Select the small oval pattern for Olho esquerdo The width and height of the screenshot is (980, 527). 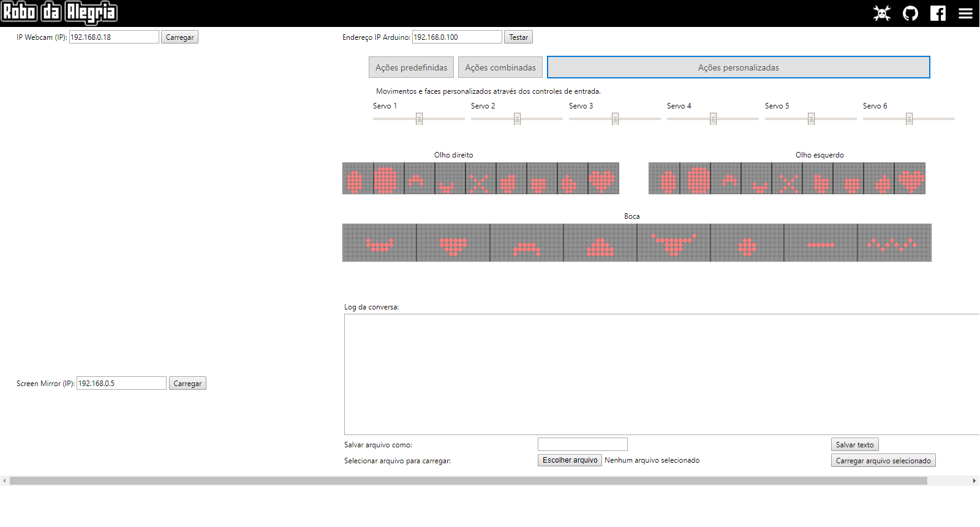[665, 178]
